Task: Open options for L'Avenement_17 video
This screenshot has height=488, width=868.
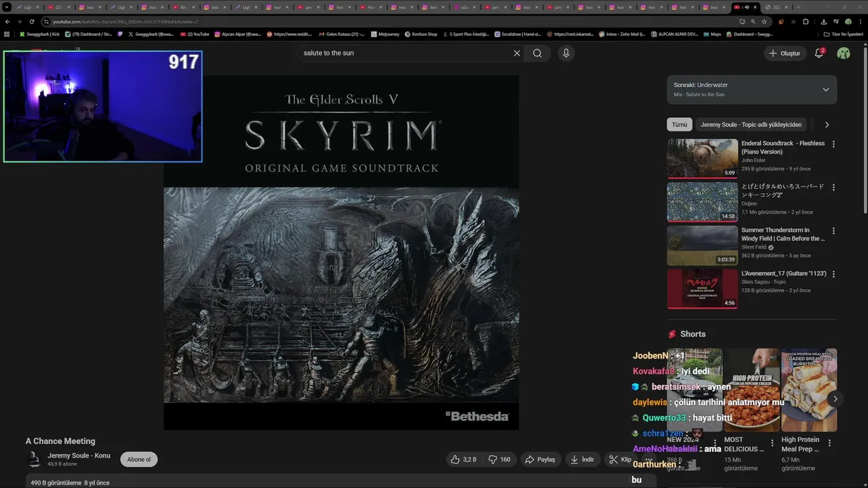Action: click(833, 274)
